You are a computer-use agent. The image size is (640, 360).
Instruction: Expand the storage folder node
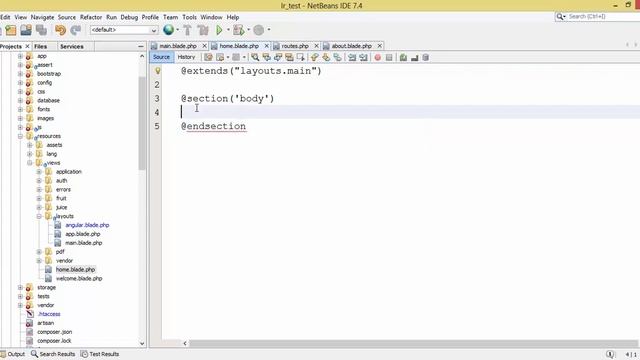click(x=20, y=288)
